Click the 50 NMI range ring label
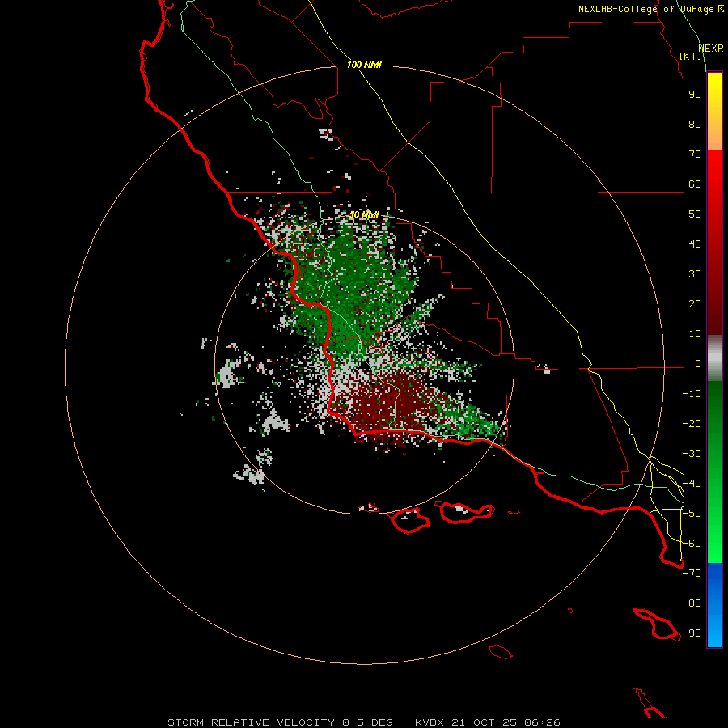The width and height of the screenshot is (728, 728). pos(364,214)
